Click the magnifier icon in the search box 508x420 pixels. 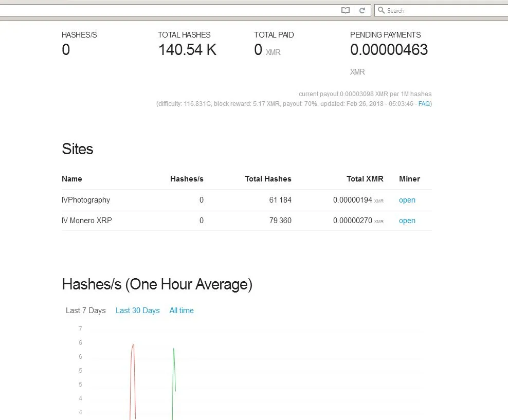[382, 10]
